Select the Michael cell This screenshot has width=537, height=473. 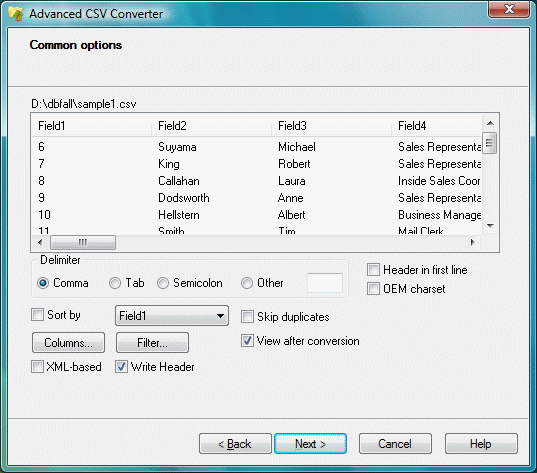pos(297,147)
